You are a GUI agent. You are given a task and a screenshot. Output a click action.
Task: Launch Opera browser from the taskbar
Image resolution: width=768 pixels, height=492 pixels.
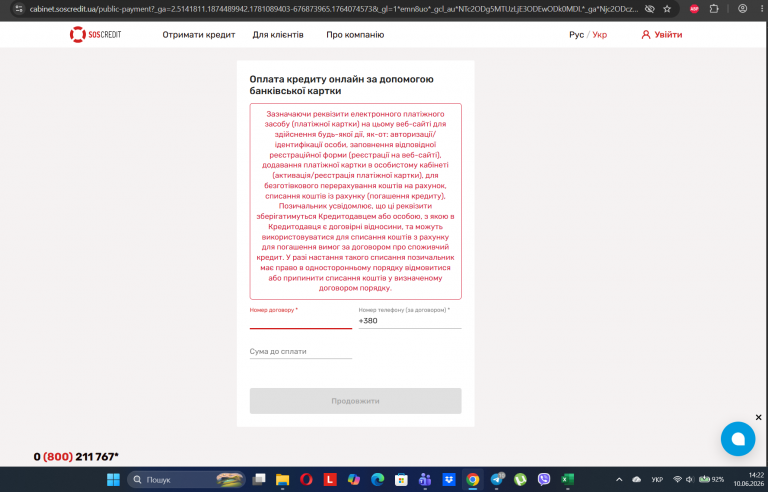point(306,479)
